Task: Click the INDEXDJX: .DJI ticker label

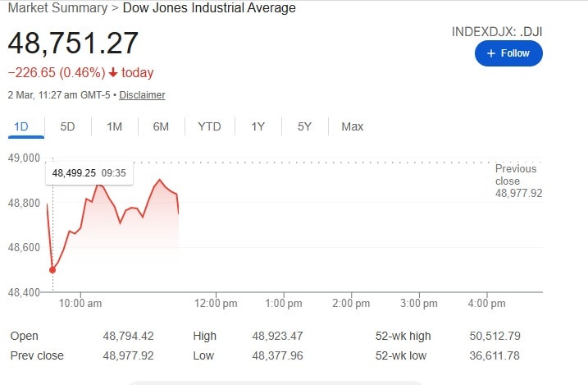Action: pyautogui.click(x=497, y=31)
